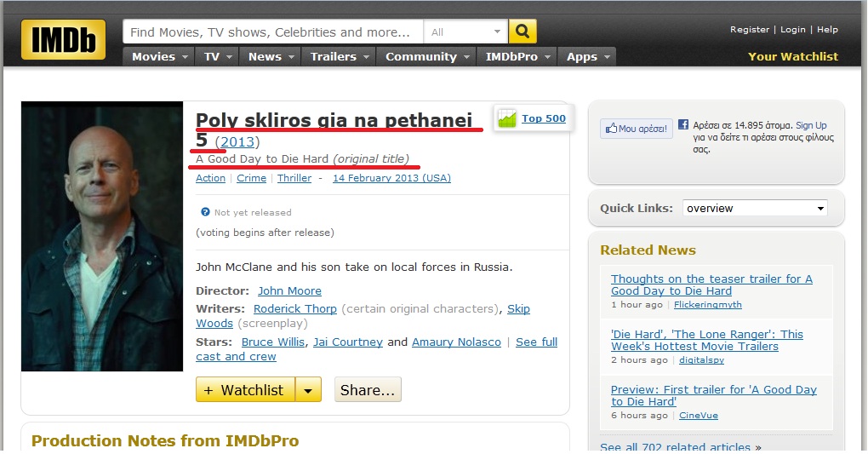Click the Help link
Viewport: 868px width, 454px height.
coord(827,29)
